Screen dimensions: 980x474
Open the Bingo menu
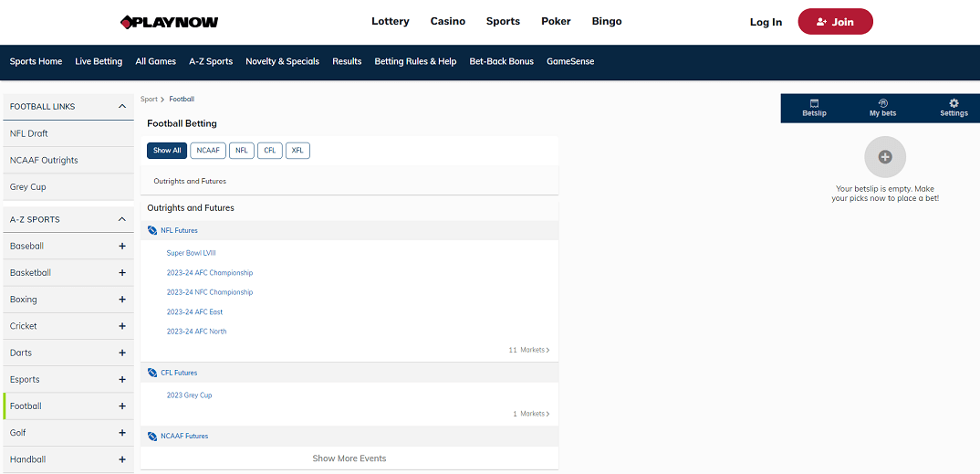point(607,21)
